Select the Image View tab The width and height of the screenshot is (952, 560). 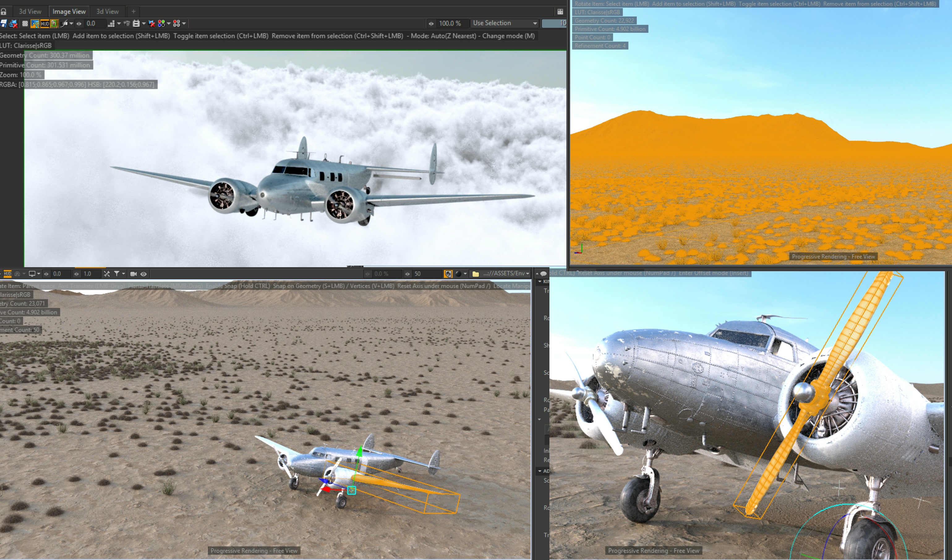(69, 12)
